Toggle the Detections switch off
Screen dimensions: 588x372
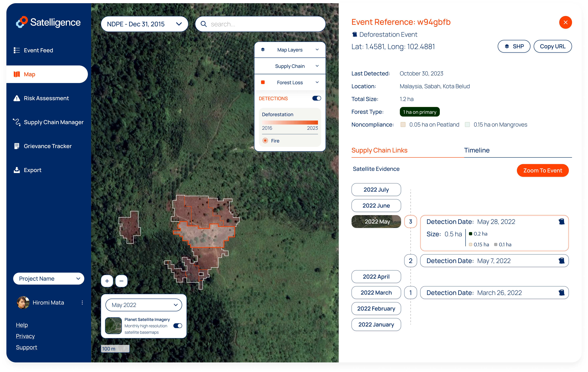point(316,98)
